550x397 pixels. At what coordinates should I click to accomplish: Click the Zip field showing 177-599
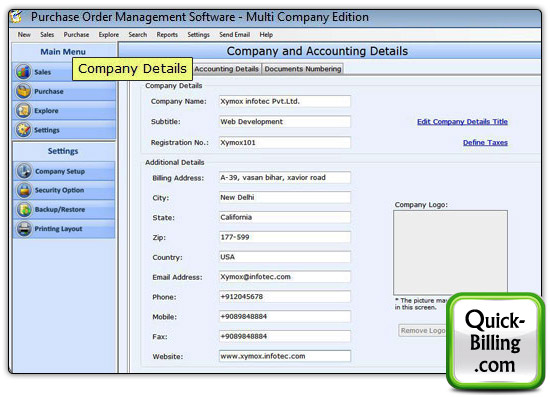(284, 237)
